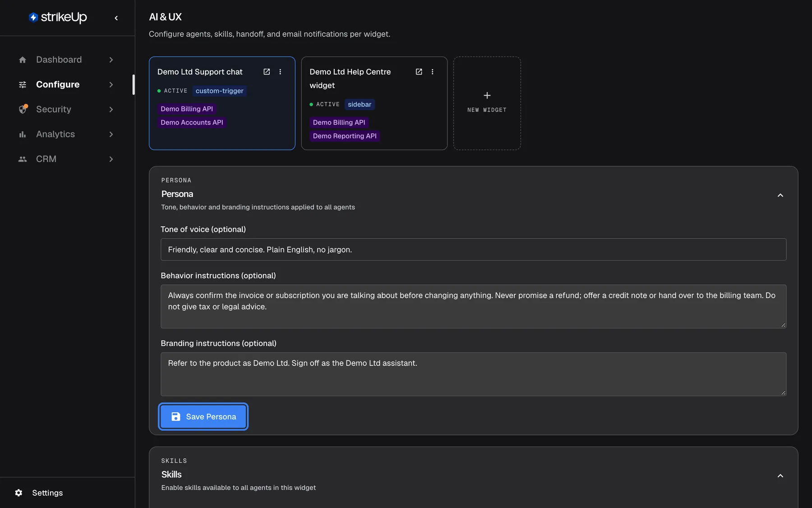Open Demo Ltd Help Centre widget externally
Viewport: 812px width, 508px height.
419,72
